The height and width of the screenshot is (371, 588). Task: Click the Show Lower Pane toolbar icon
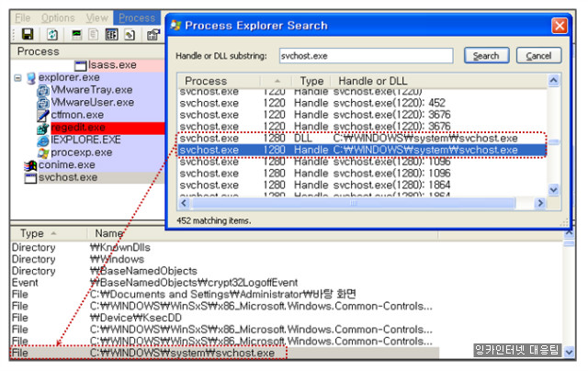(111, 35)
